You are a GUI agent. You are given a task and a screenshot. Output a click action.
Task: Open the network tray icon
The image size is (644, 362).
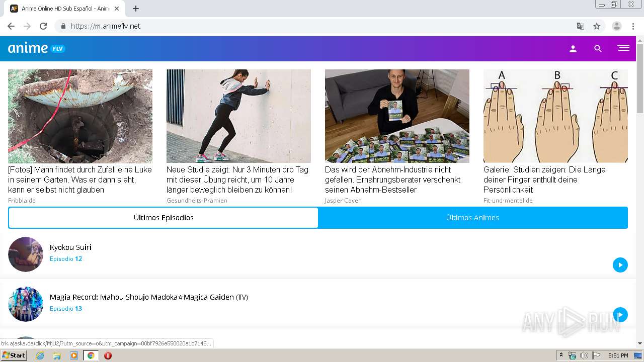click(x=572, y=355)
